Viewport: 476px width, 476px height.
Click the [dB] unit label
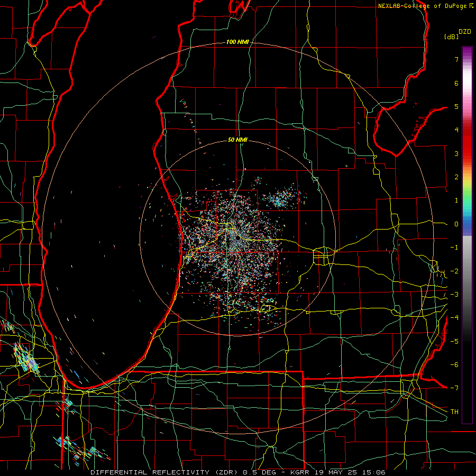click(x=452, y=36)
